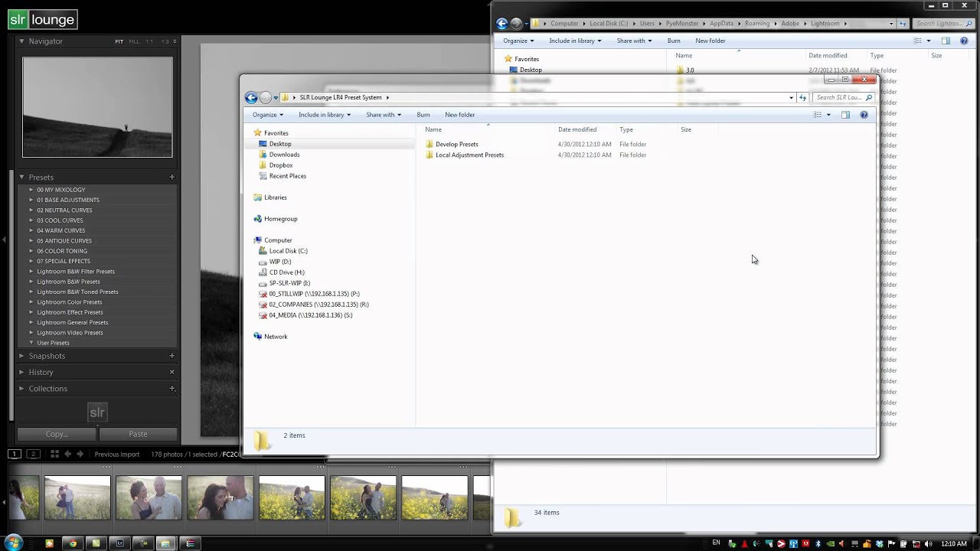Collapse the Navigator panel
This screenshot has height=551, width=980.
coord(21,41)
